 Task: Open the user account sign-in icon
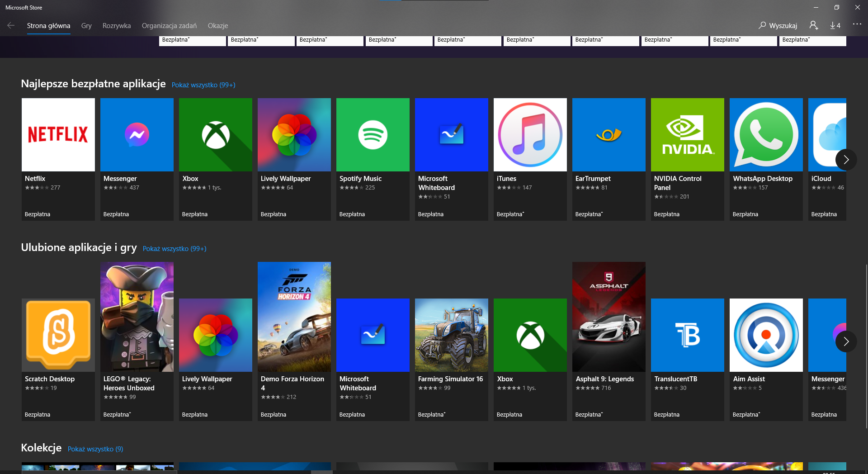(x=814, y=25)
